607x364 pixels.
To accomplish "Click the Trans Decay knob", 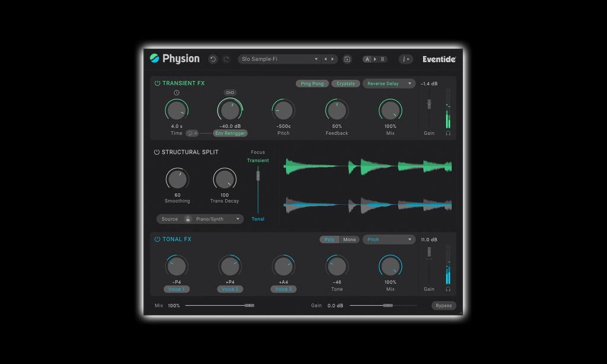I will coord(225,179).
